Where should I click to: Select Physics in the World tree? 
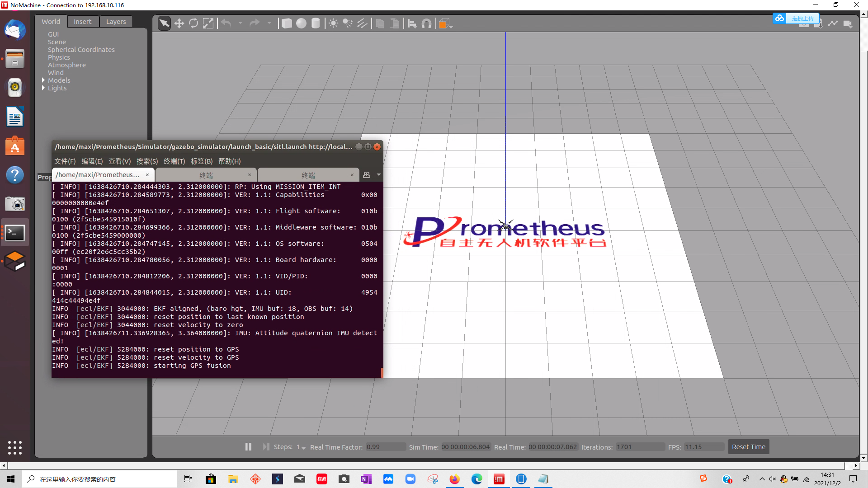point(59,57)
